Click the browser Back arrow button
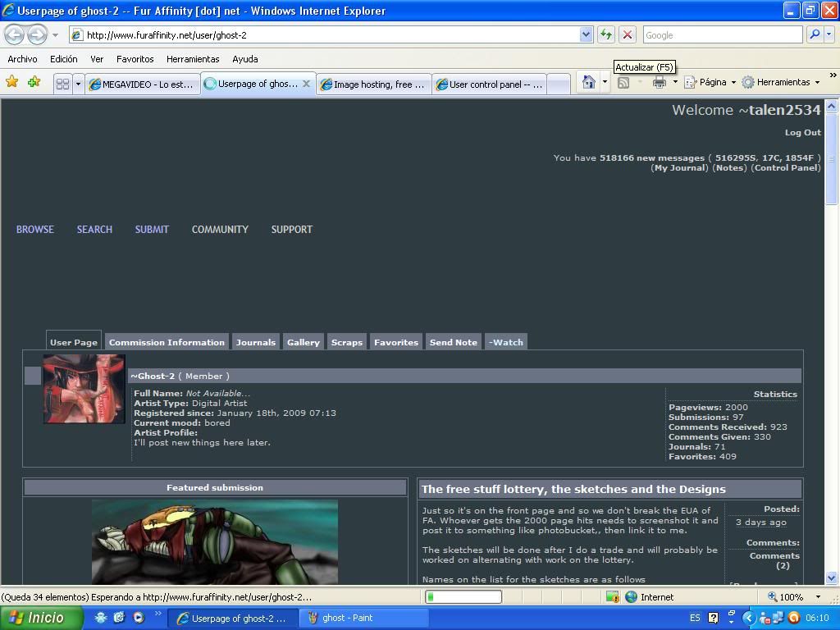Image resolution: width=840 pixels, height=630 pixels. (15, 34)
